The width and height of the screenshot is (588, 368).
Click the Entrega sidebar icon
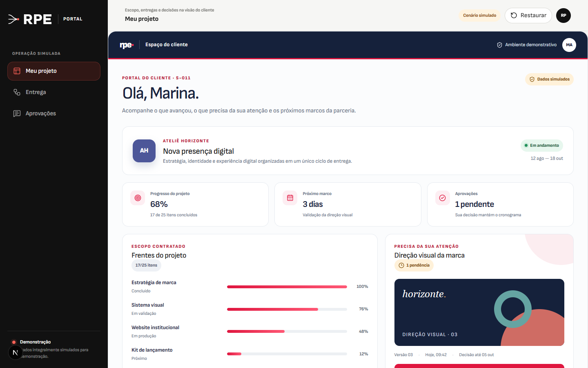17,92
